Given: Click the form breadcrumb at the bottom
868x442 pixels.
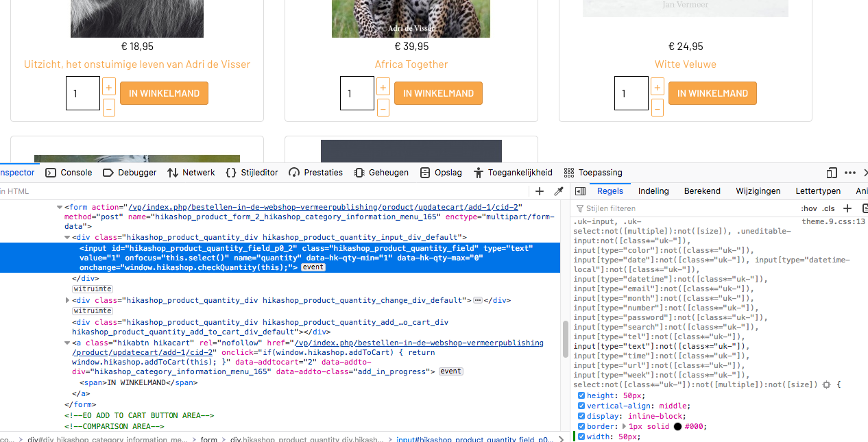Looking at the screenshot, I should 209,439.
